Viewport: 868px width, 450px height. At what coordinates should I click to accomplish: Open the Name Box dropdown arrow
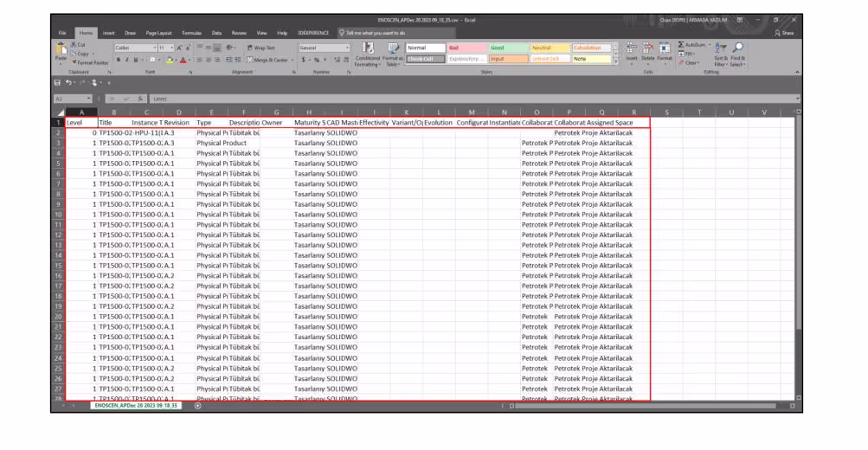tap(88, 99)
